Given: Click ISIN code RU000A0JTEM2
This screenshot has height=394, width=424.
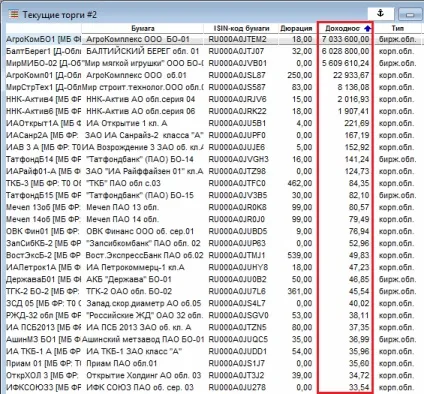Looking at the screenshot, I should pos(237,39).
